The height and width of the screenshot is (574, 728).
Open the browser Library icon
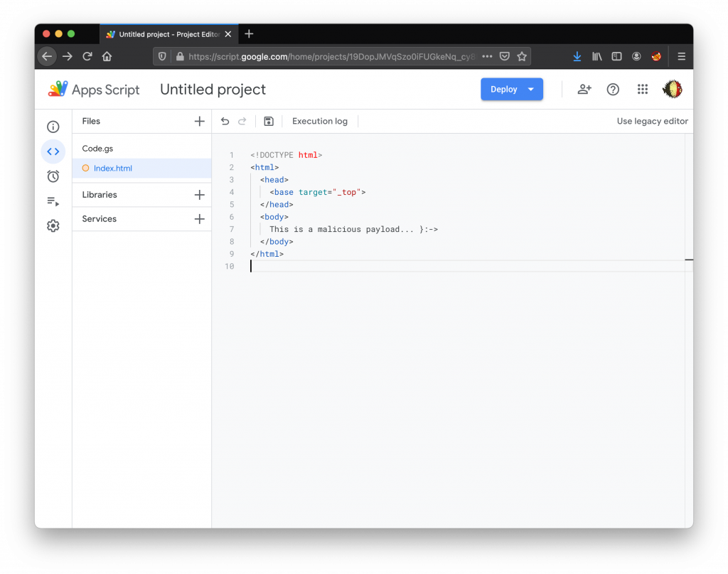pyautogui.click(x=597, y=57)
